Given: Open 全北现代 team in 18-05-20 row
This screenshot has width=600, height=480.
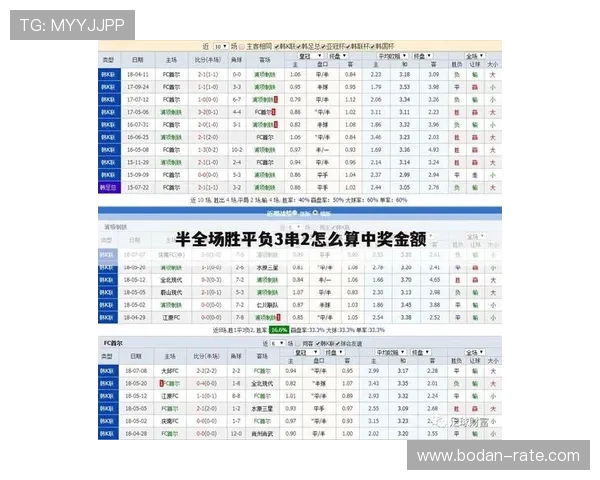Looking at the screenshot, I should pyautogui.click(x=262, y=384).
